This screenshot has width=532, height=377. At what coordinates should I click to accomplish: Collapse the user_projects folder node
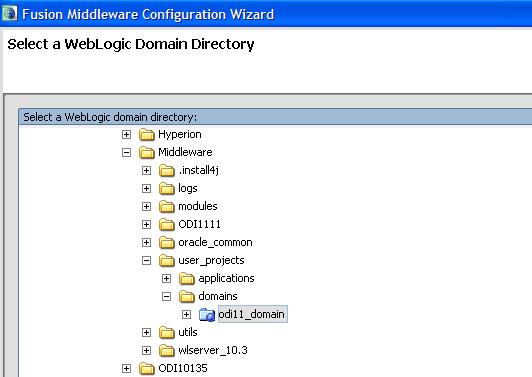pyautogui.click(x=146, y=260)
